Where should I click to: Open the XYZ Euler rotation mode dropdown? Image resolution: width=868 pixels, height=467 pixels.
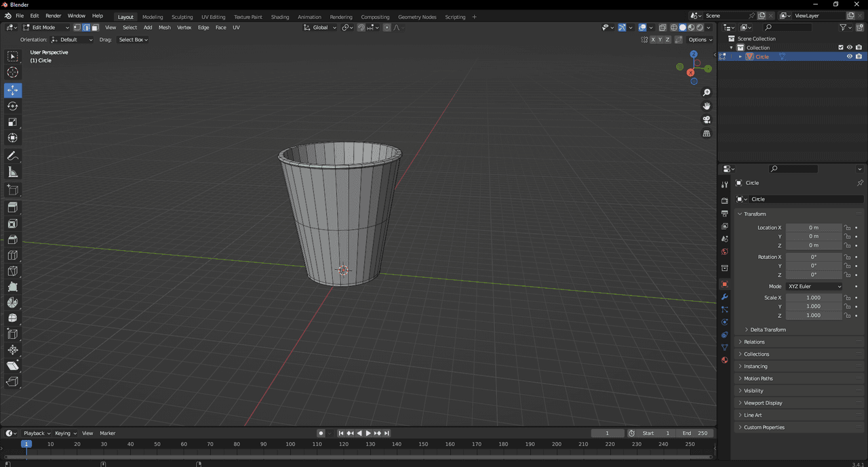click(814, 287)
